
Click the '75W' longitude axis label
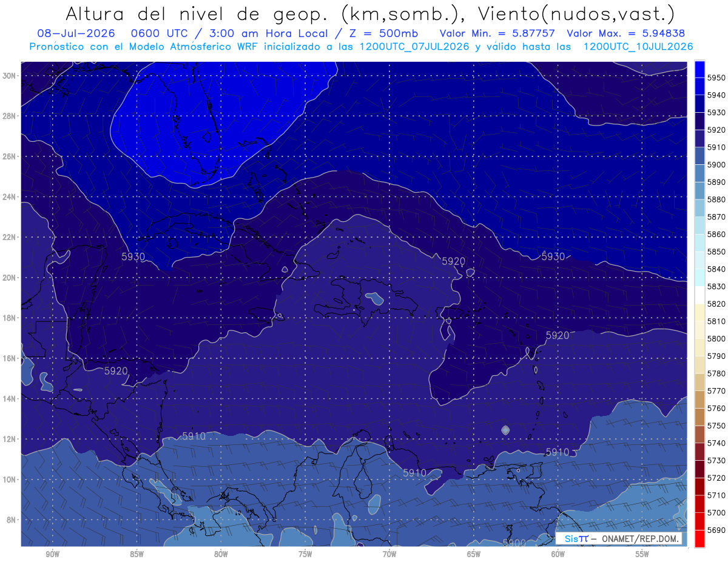305,554
